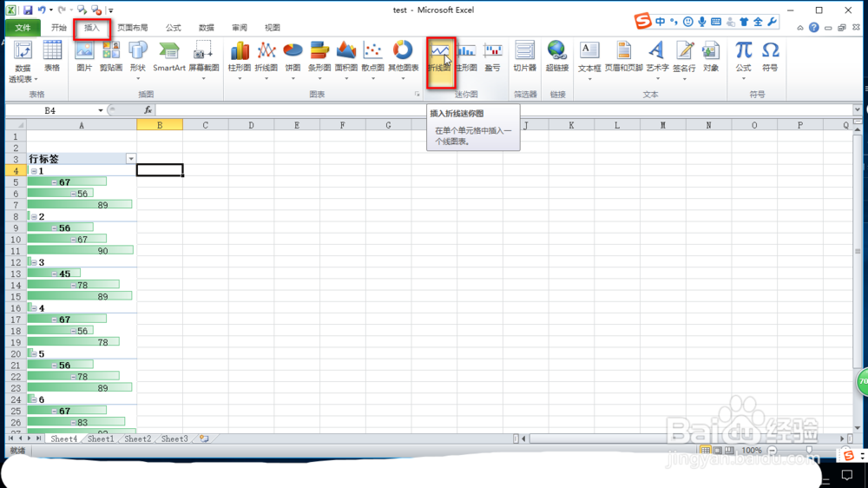Insert a Bar chart (条形图)

pyautogui.click(x=319, y=60)
